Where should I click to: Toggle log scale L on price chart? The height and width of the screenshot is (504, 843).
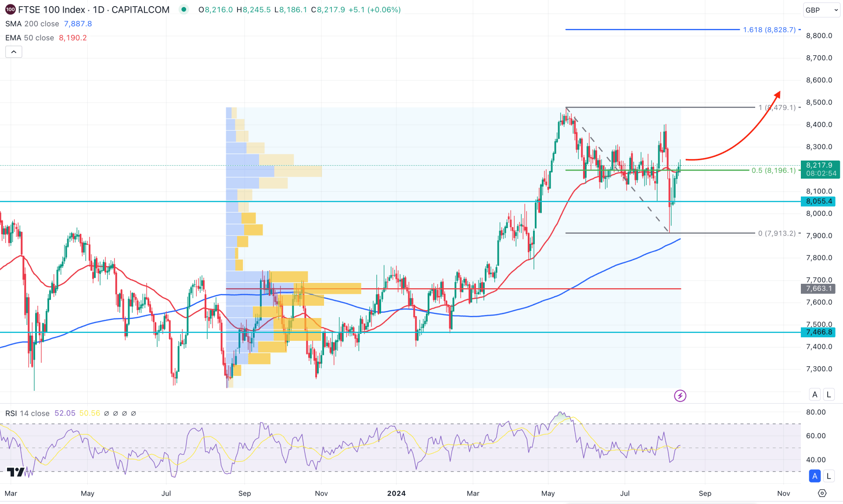[x=829, y=394]
